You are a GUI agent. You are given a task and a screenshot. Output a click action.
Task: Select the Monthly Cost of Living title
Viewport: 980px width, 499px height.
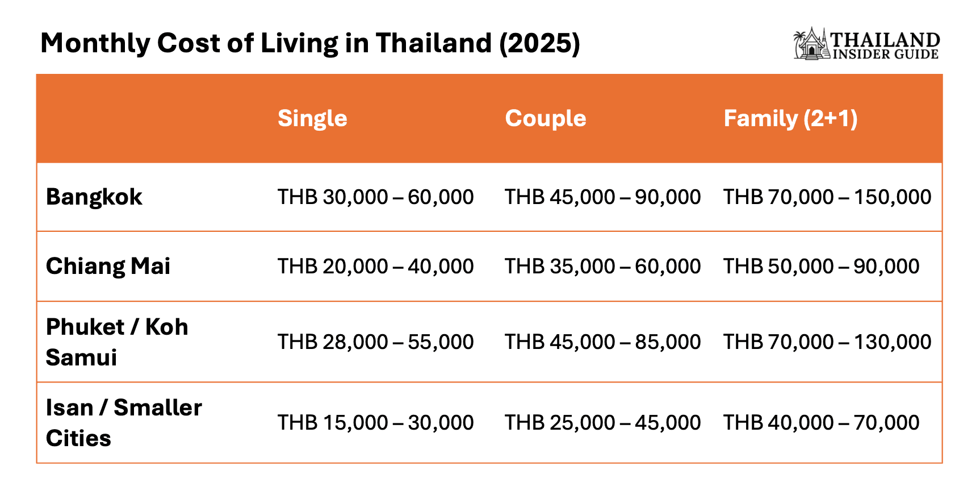[x=310, y=43]
